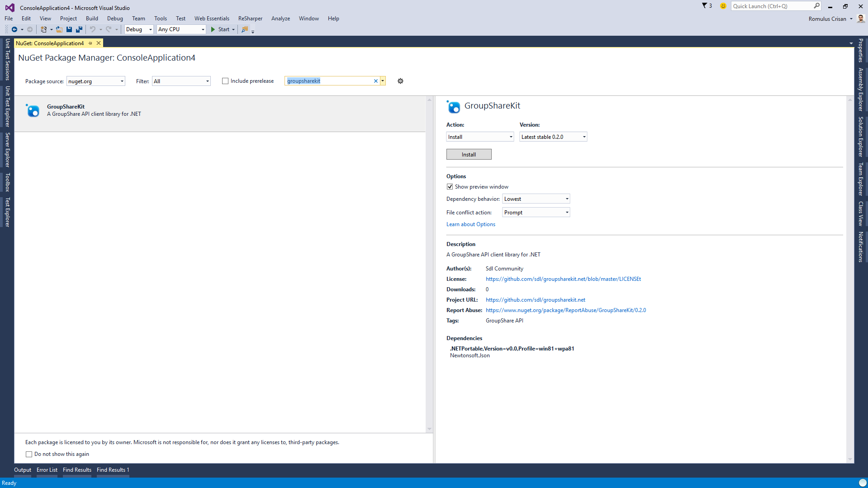Click the user account avatar icon
This screenshot has width=868, height=488.
point(861,19)
